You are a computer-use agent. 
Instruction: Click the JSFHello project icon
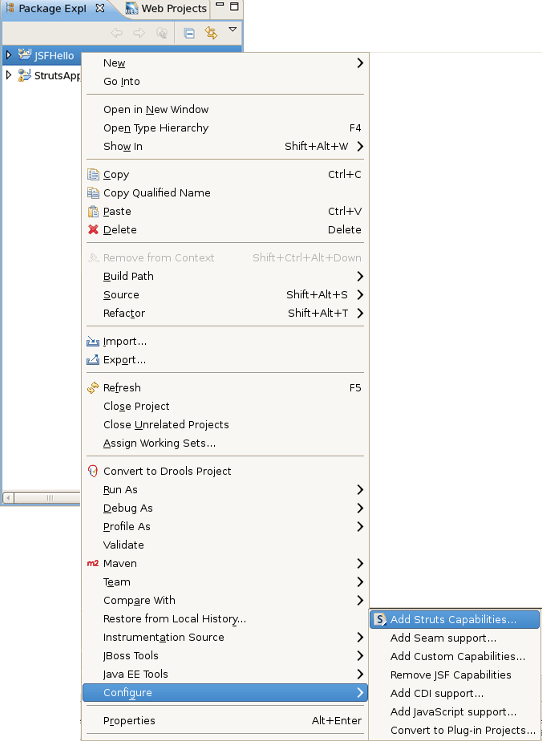(x=25, y=55)
